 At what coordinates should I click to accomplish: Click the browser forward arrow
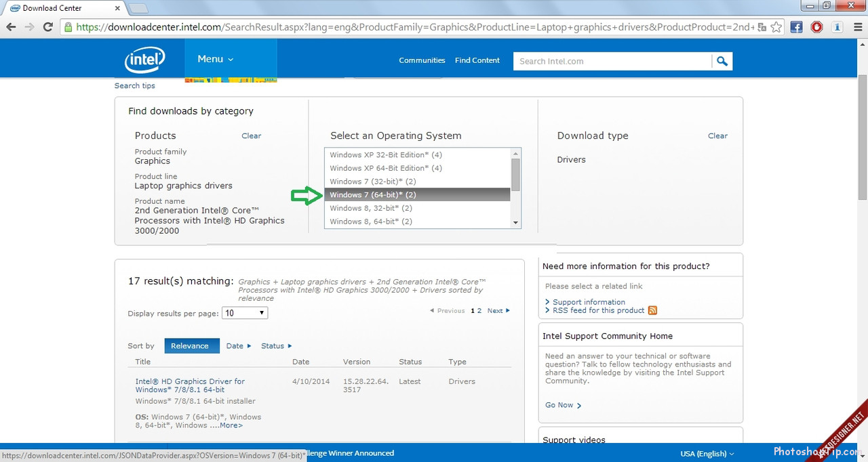click(x=29, y=27)
